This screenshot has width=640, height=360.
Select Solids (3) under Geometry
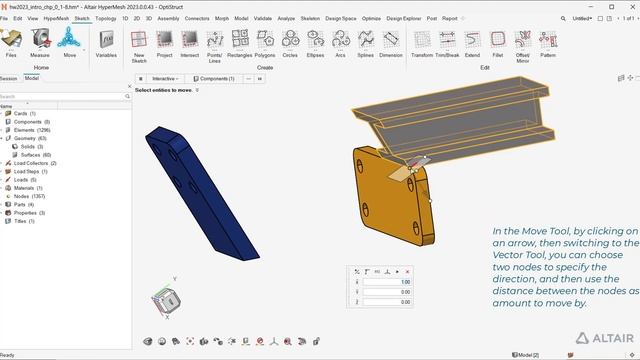(x=32, y=147)
